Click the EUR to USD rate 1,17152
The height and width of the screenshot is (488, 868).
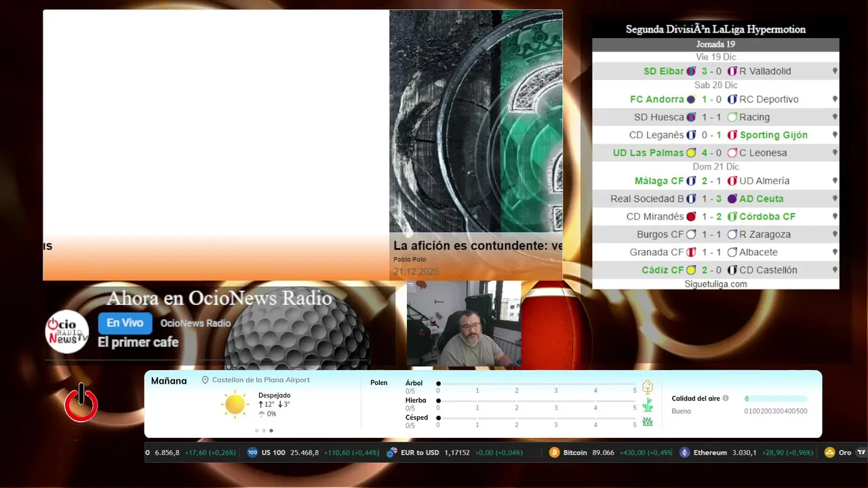click(x=457, y=453)
